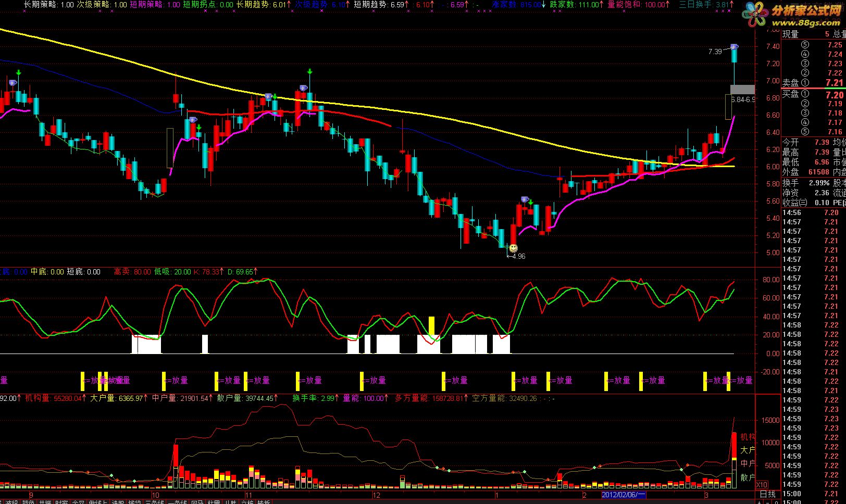
Task: Click the 长期趋势: 6.01 yellow readout
Action: [x=264, y=5]
